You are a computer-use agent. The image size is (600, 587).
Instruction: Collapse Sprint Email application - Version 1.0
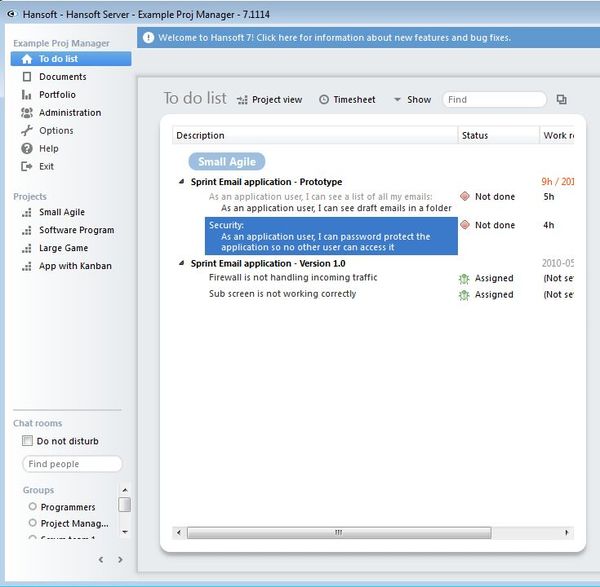[x=181, y=263]
